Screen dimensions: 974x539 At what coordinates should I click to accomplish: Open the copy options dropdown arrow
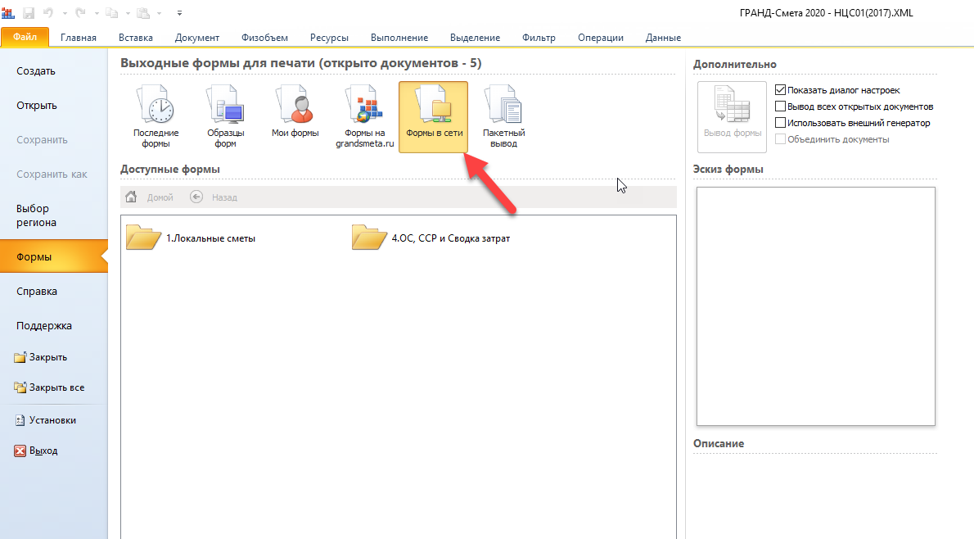pyautogui.click(x=127, y=13)
